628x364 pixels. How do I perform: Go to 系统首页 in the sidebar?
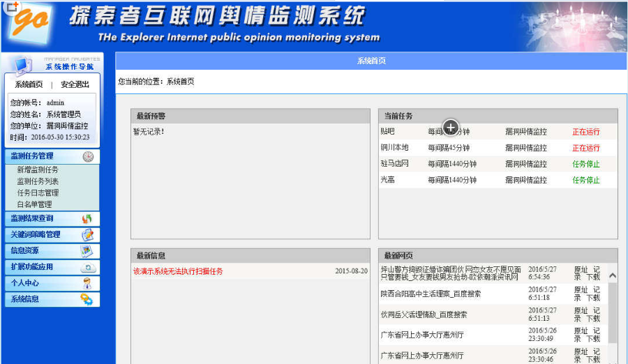(x=29, y=84)
